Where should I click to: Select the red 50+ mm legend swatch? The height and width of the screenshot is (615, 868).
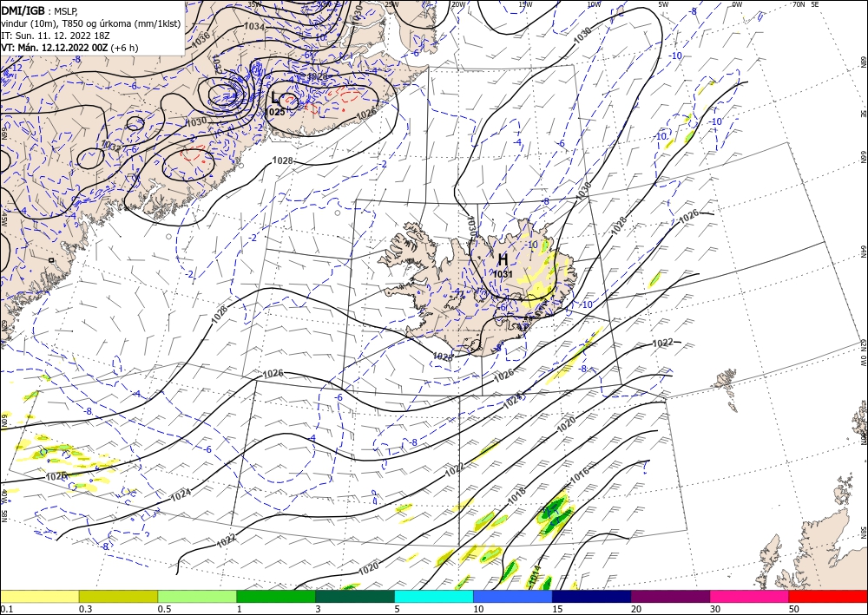click(828, 596)
